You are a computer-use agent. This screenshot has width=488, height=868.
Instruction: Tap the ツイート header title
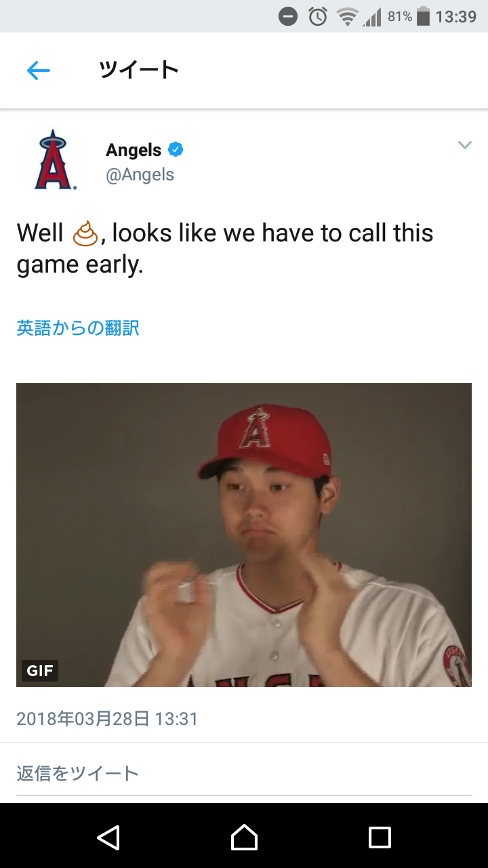[x=138, y=70]
